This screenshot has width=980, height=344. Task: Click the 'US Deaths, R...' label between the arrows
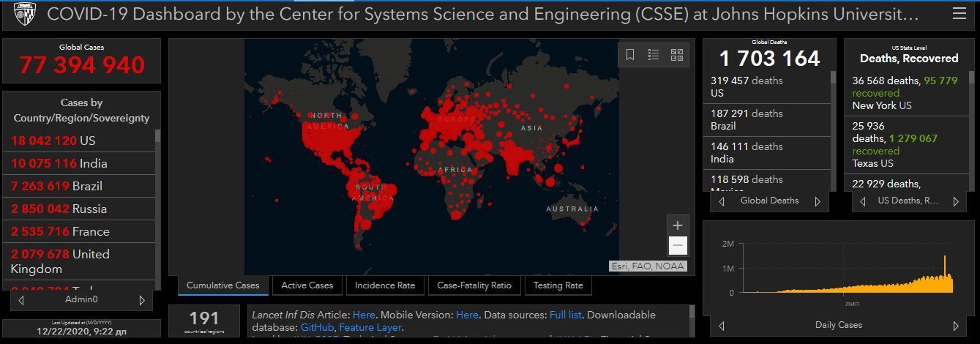[x=908, y=201]
